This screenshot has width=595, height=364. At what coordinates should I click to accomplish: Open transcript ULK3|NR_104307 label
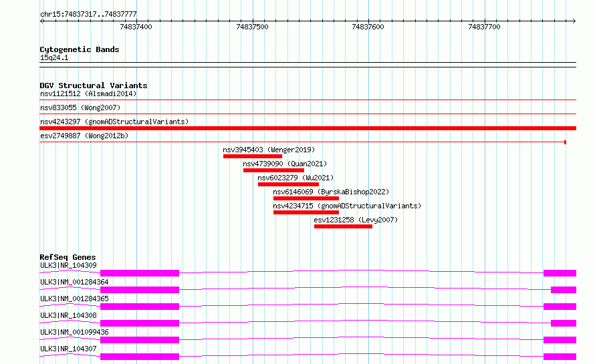point(68,349)
